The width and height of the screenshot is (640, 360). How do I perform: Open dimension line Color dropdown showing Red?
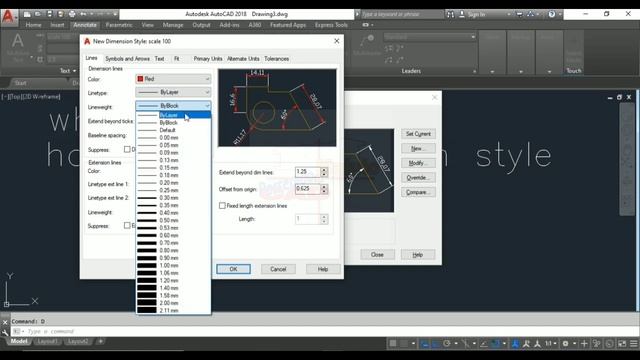click(173, 79)
